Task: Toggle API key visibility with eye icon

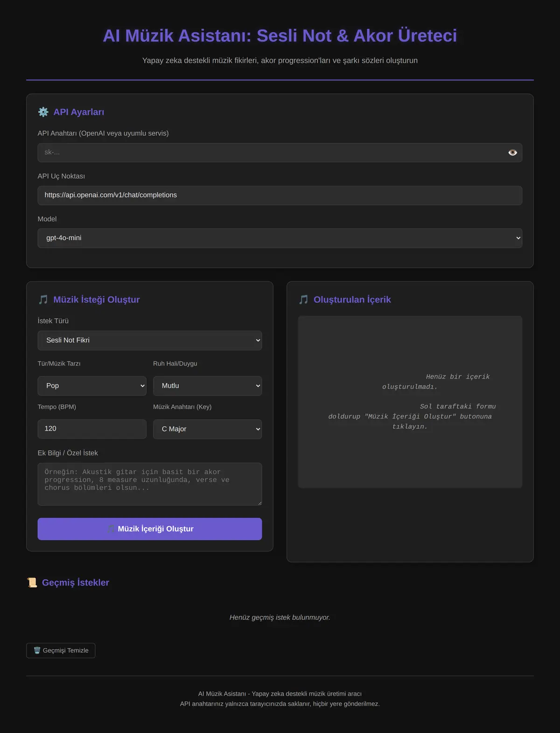Action: (x=512, y=153)
